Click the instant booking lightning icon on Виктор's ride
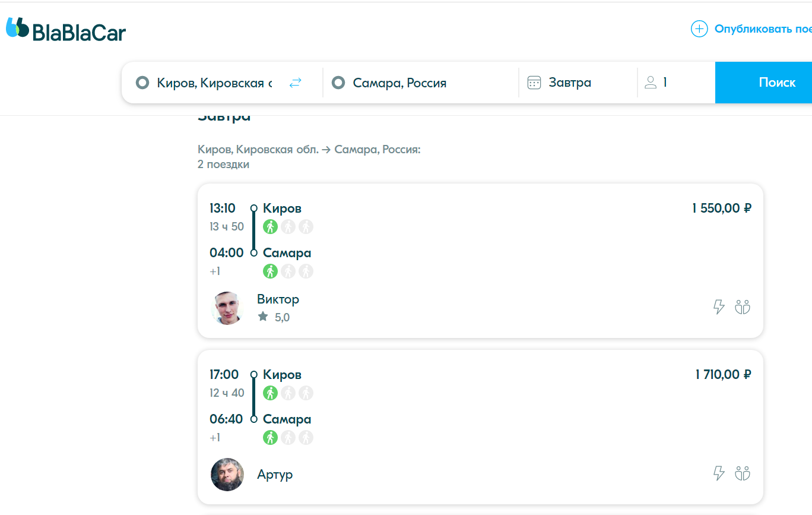Image resolution: width=812 pixels, height=515 pixels. [719, 307]
